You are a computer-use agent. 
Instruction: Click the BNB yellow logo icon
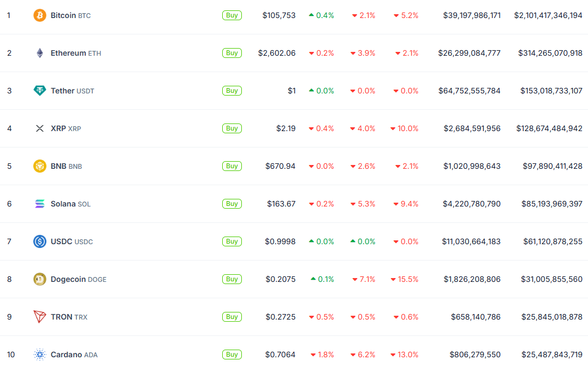tap(40, 166)
